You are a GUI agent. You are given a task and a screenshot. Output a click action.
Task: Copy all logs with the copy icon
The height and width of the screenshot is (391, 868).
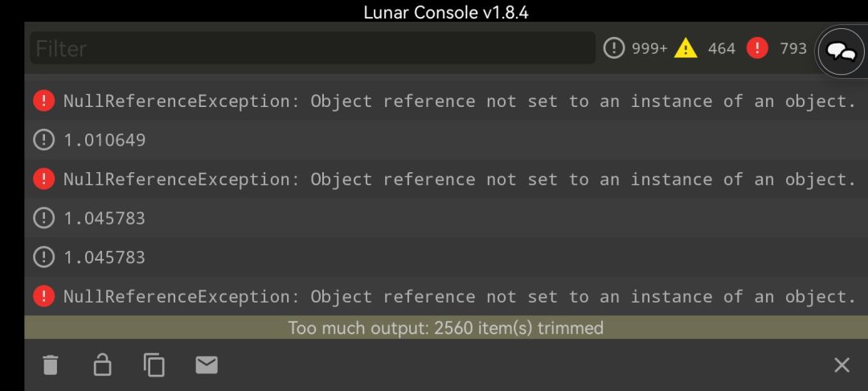click(x=154, y=365)
